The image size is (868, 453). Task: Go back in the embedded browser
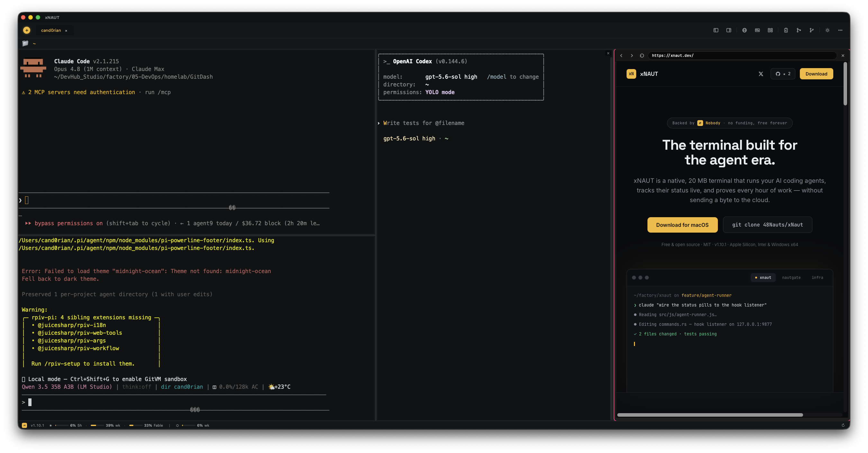[x=621, y=56]
